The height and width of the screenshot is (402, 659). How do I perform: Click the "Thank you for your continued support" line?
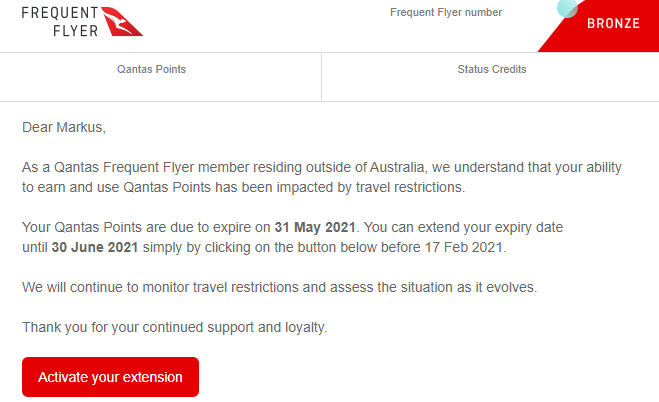coord(188,327)
